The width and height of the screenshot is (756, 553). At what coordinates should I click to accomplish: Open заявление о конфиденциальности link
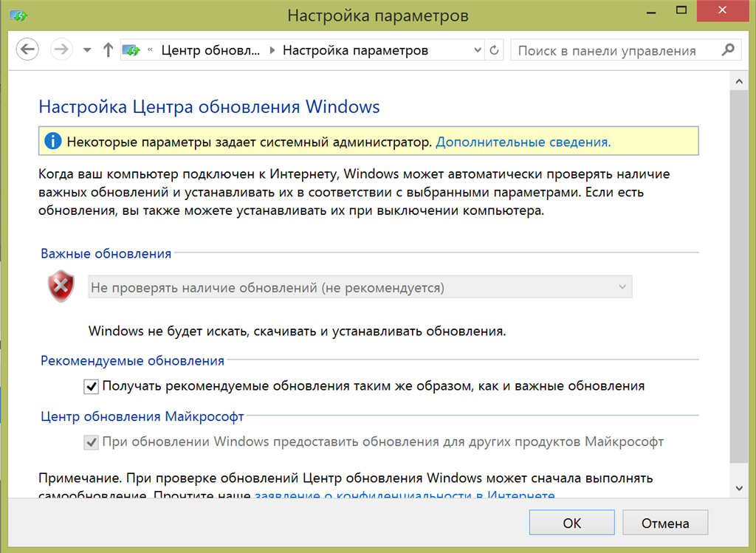pyautogui.click(x=405, y=494)
